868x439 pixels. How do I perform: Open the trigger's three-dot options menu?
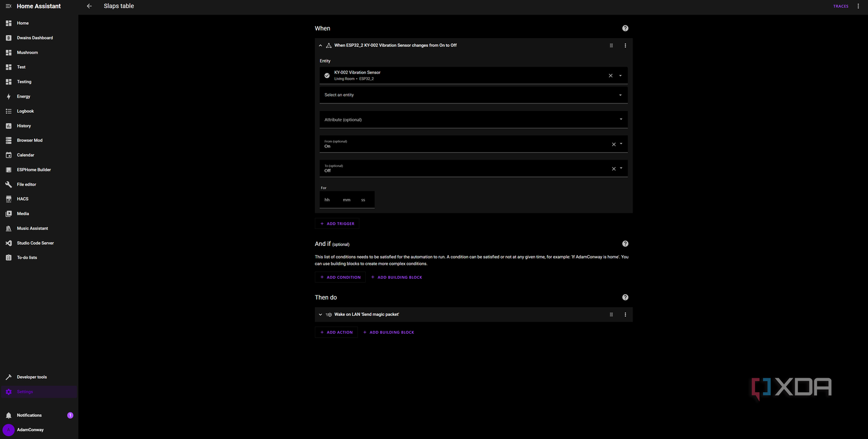pos(625,46)
